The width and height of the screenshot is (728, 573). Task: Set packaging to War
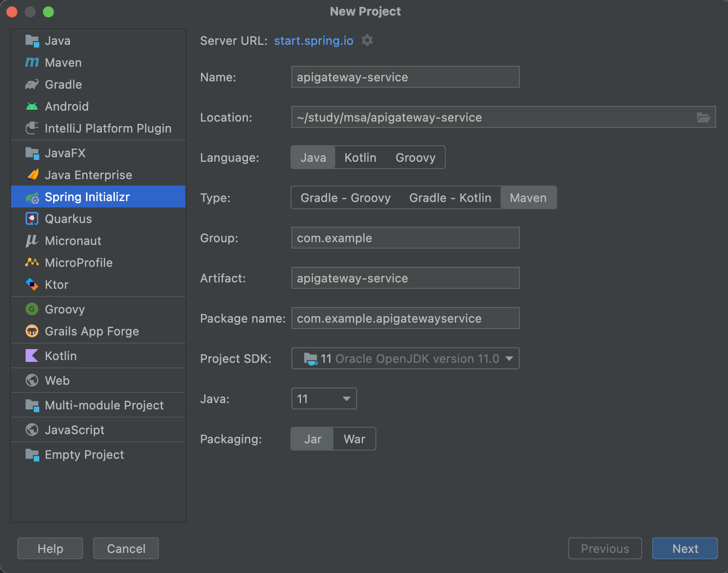point(354,439)
